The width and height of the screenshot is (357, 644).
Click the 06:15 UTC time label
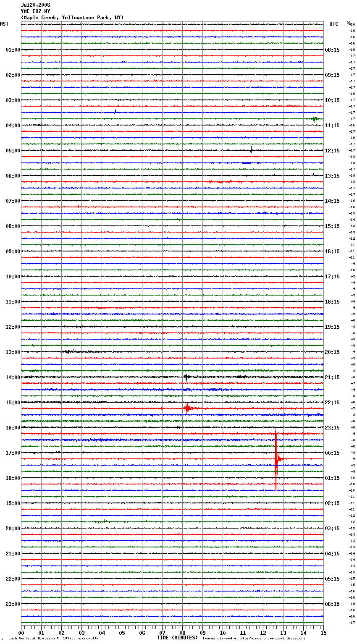[332, 604]
